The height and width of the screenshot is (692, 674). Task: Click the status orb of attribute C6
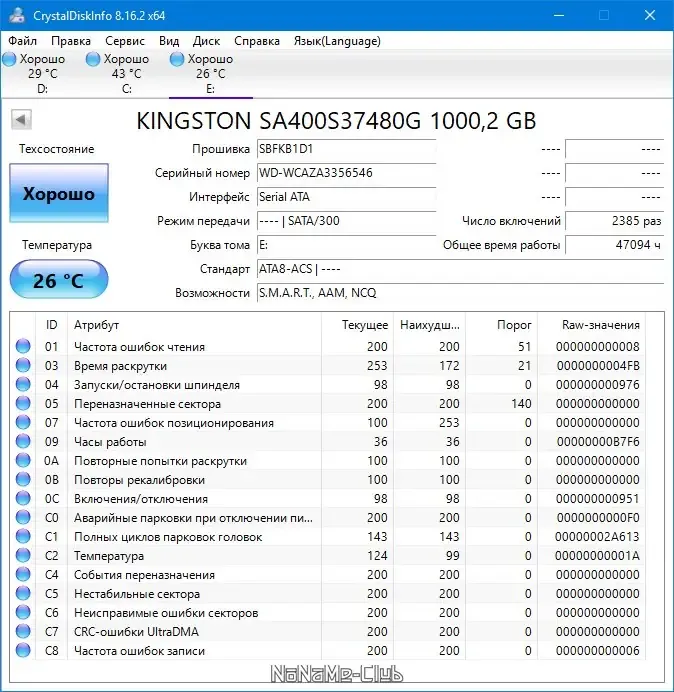coord(23,612)
